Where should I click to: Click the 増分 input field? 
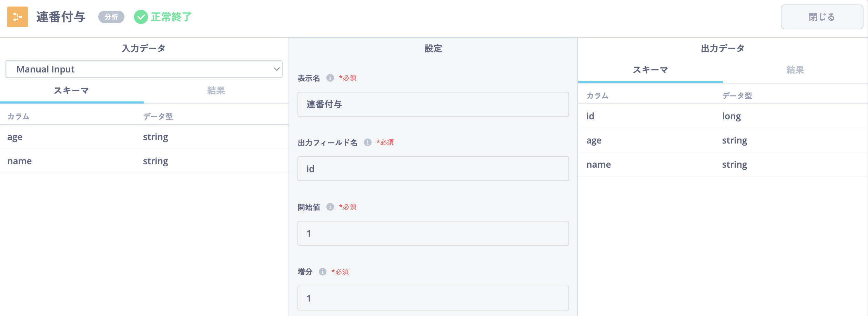click(x=433, y=298)
